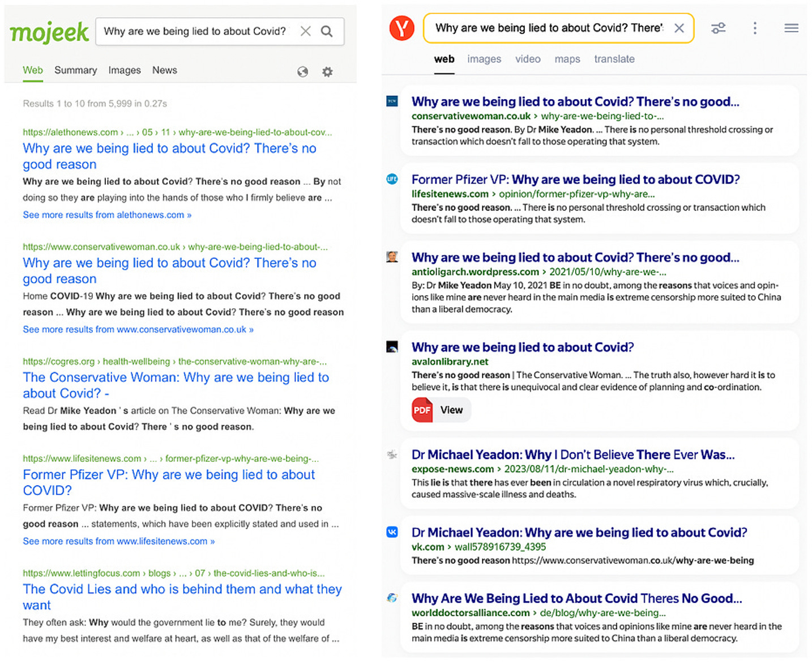Open the Yandex maps tab
The height and width of the screenshot is (663, 812).
click(x=567, y=59)
